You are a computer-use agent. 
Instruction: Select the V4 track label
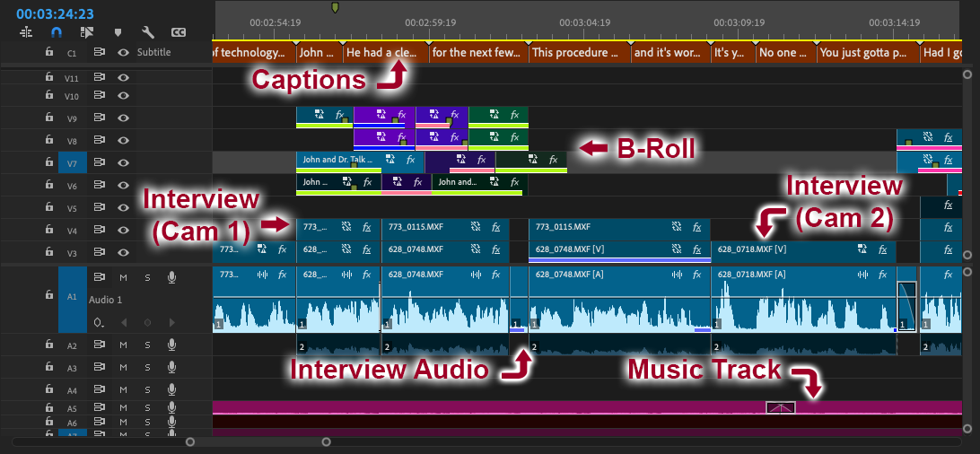73,231
